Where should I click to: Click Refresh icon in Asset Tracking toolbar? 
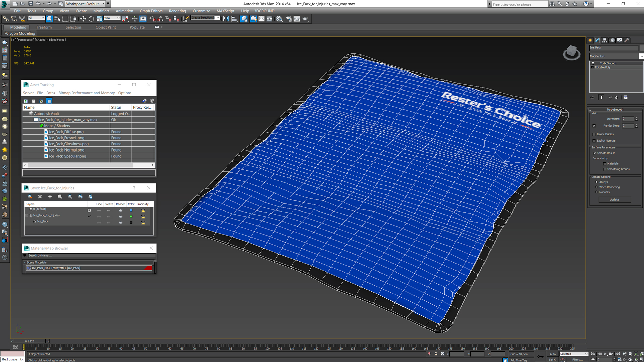(26, 101)
